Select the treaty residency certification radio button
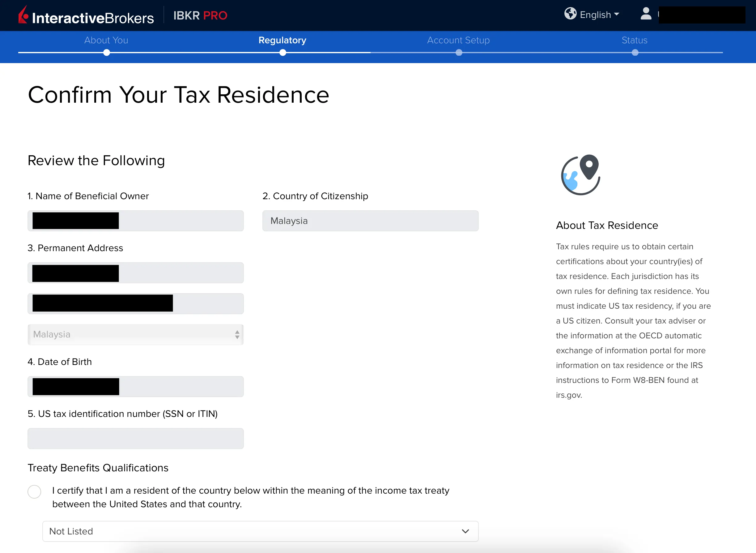756x553 pixels. (x=34, y=492)
